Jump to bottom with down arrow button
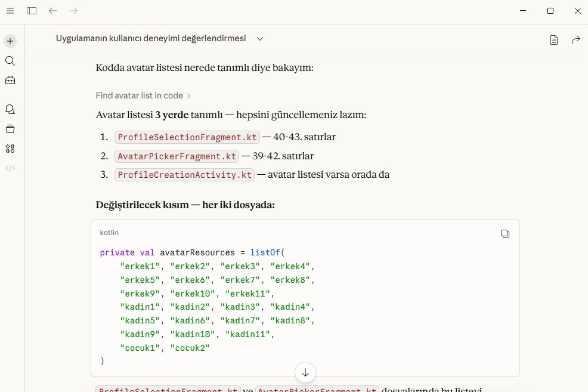This screenshot has width=588, height=392. pos(305,372)
